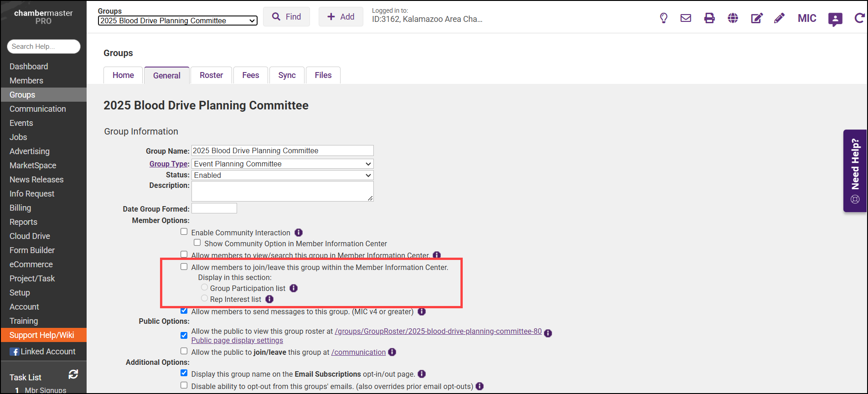Click the Date Group Formed field

pos(214,208)
